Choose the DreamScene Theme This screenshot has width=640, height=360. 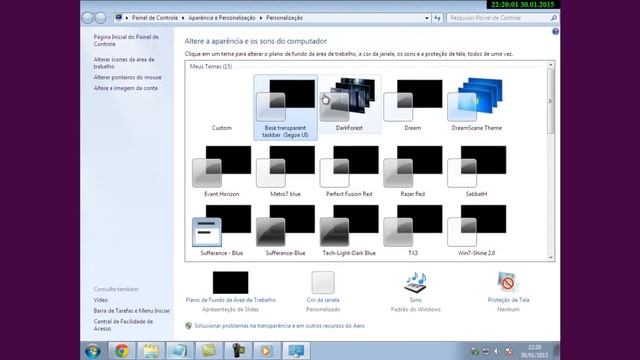pyautogui.click(x=476, y=105)
